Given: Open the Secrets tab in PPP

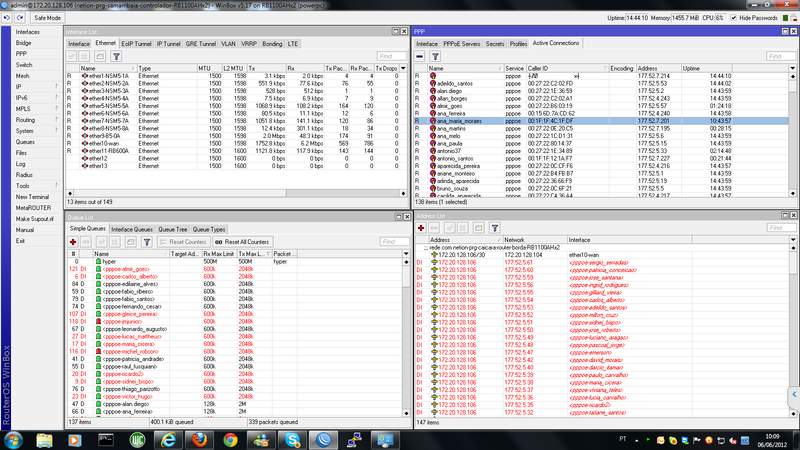Looking at the screenshot, I should pos(495,44).
